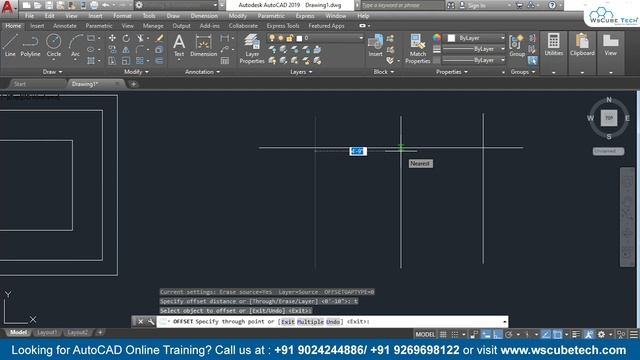Toggle ortho mode in status bar
Viewport: 640px width, 360px height.
pyautogui.click(x=497, y=335)
